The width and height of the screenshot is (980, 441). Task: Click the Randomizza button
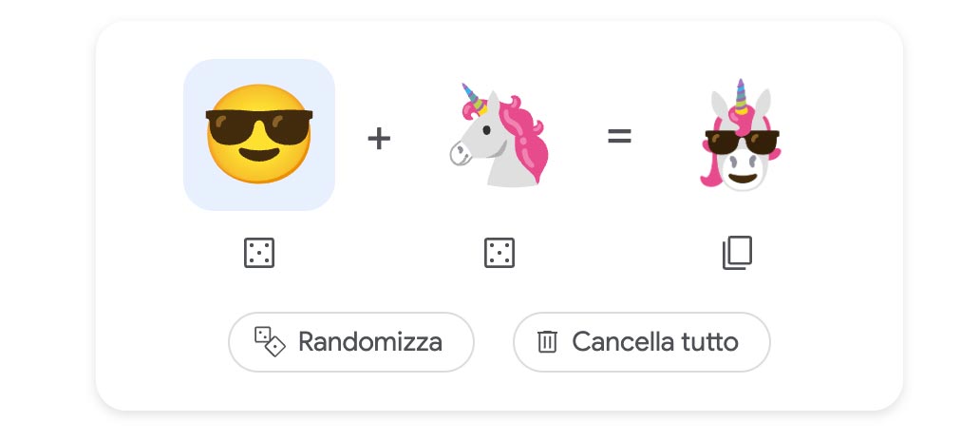coord(350,342)
